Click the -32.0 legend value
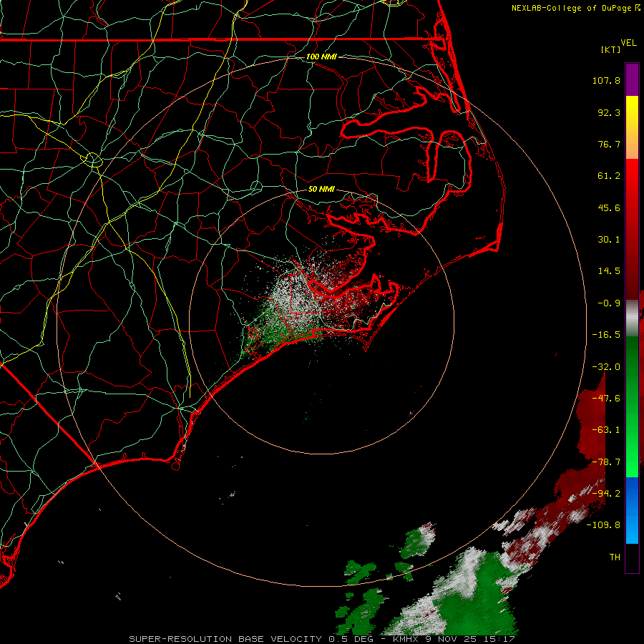Screen dimensions: 644x644 click(606, 367)
